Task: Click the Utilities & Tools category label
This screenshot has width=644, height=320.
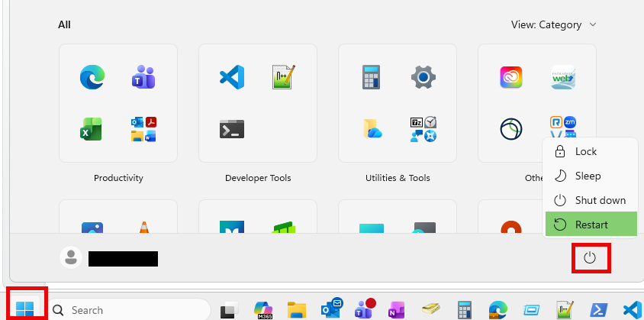Action: 398,178
